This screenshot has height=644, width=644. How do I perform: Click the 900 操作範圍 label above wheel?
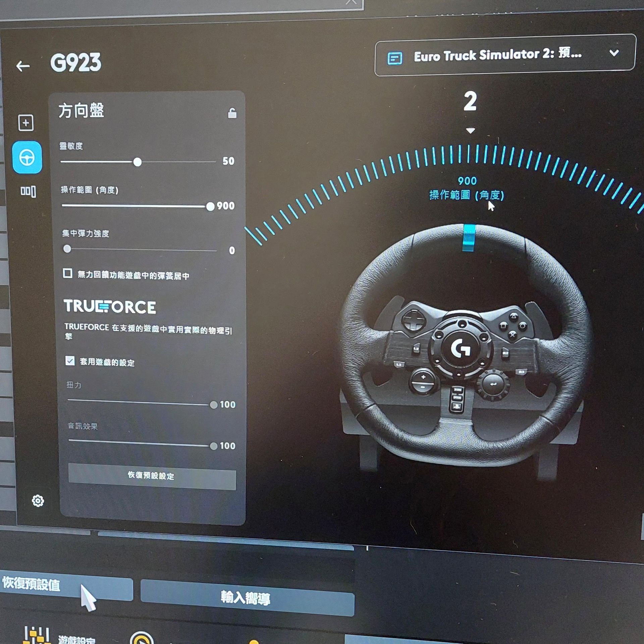click(x=467, y=188)
